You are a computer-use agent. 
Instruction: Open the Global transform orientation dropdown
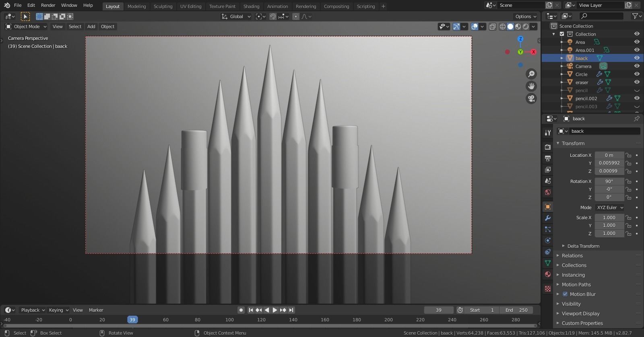pyautogui.click(x=236, y=16)
